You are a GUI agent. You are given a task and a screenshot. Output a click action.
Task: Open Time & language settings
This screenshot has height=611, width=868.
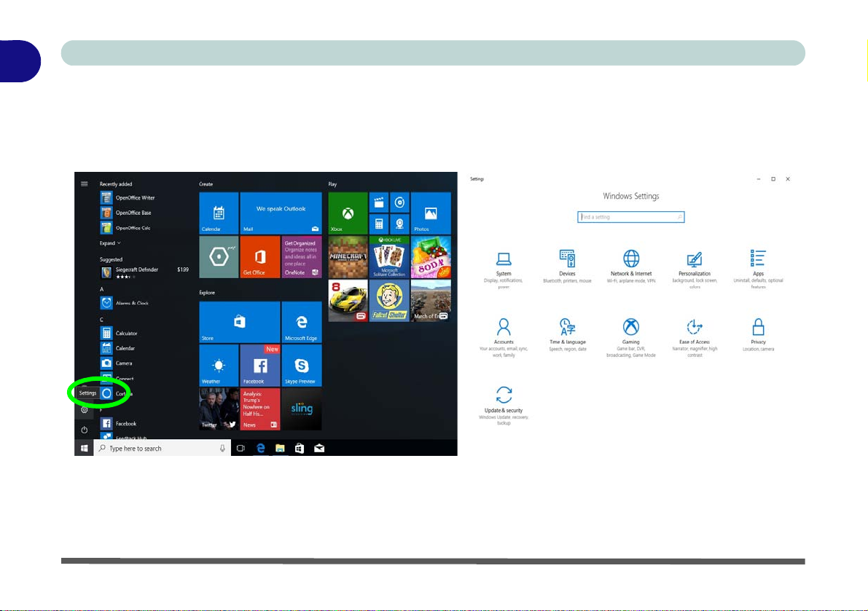pos(567,334)
